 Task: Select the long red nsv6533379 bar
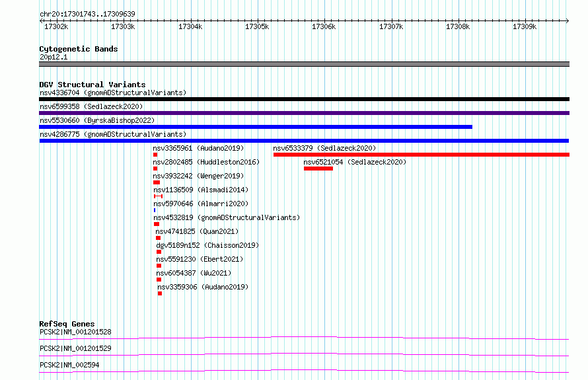[x=422, y=155]
